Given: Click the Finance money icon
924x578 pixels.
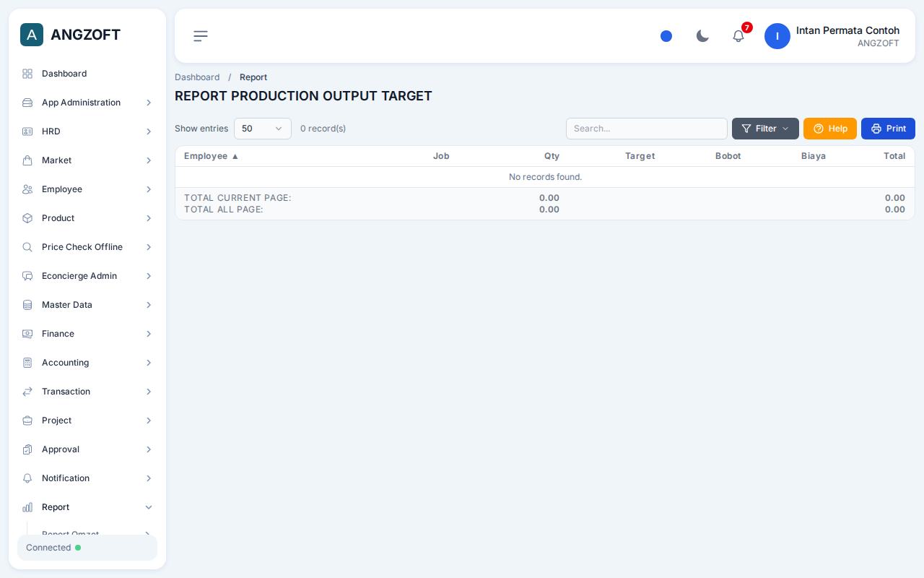Looking at the screenshot, I should (27, 334).
